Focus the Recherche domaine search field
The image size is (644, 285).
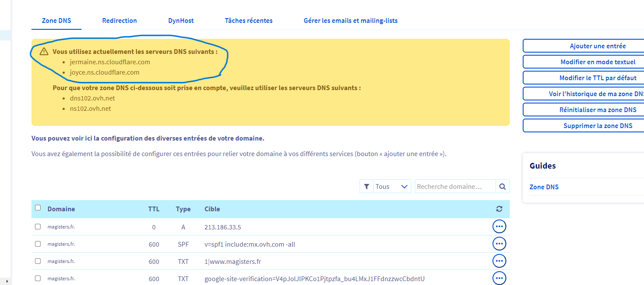pos(455,187)
